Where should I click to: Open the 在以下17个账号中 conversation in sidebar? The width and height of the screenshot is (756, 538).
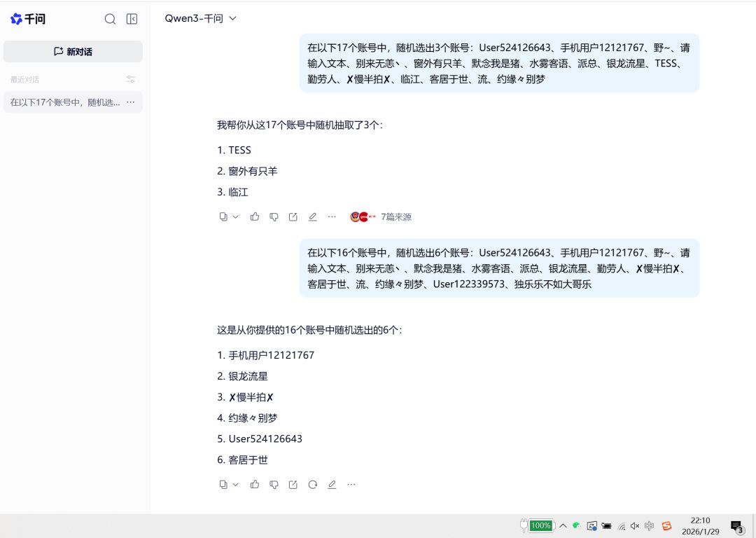[x=73, y=102]
